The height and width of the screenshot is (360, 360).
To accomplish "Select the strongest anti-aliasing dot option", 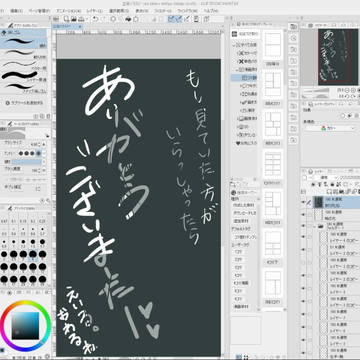I will point(39,154).
